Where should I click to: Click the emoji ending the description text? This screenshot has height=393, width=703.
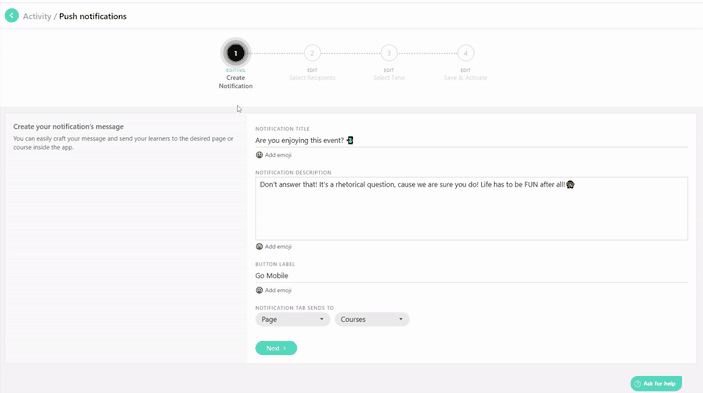pos(570,185)
